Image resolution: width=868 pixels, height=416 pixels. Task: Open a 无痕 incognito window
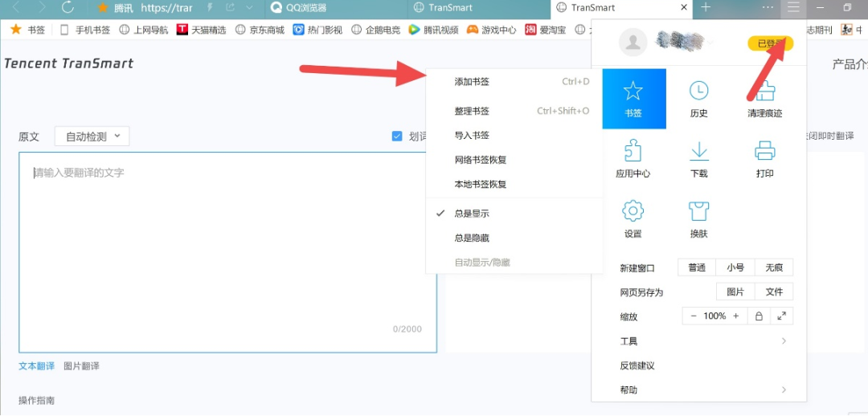click(774, 267)
